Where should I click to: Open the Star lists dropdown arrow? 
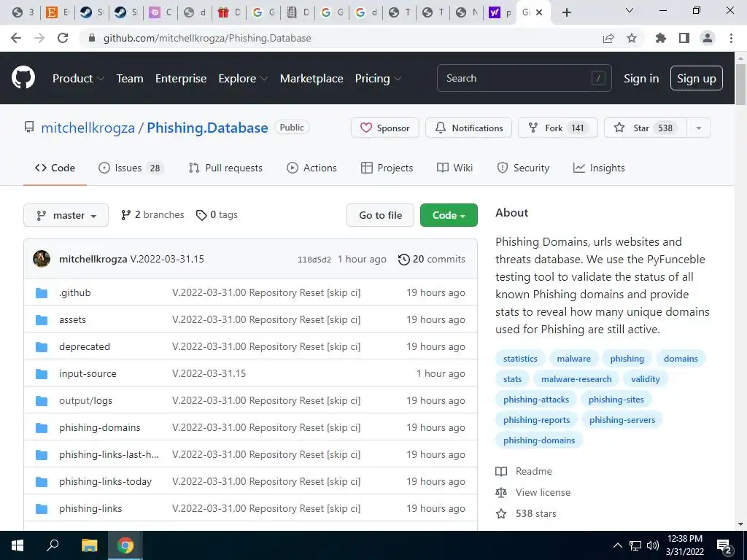[x=698, y=128]
